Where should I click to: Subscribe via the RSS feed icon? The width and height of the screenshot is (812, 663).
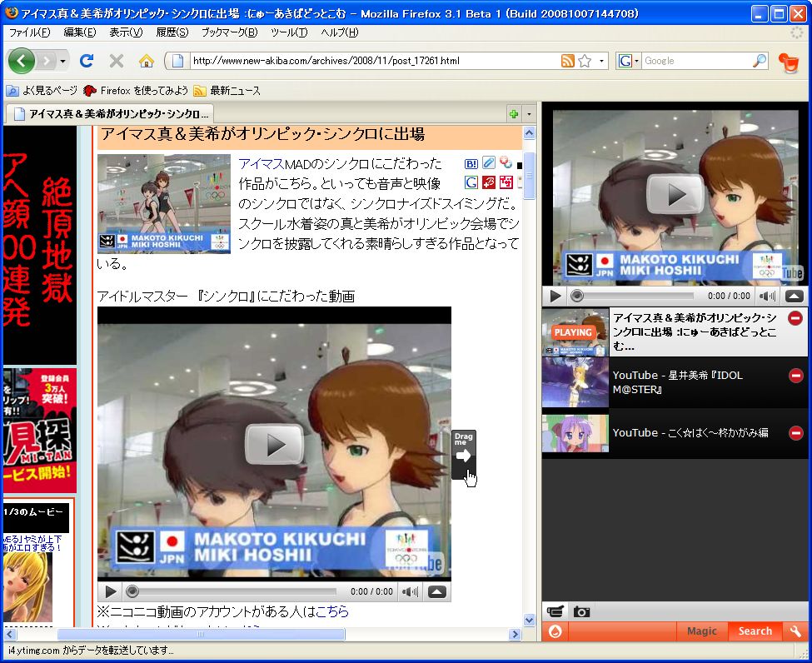click(568, 61)
